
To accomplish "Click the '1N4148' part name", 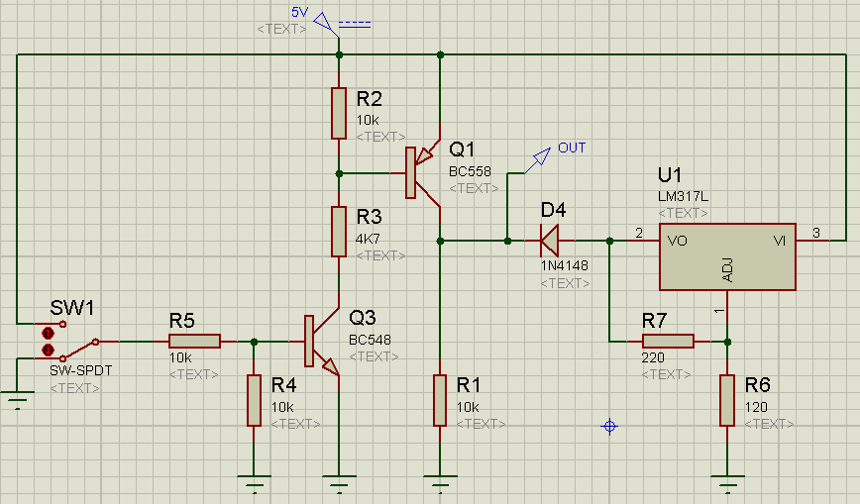I will click(565, 265).
